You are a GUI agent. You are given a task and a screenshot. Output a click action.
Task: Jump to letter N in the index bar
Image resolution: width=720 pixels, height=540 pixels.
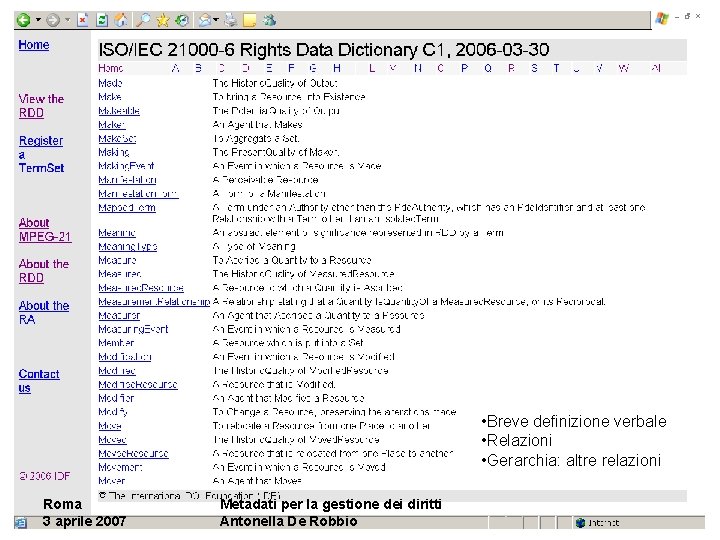pos(417,68)
